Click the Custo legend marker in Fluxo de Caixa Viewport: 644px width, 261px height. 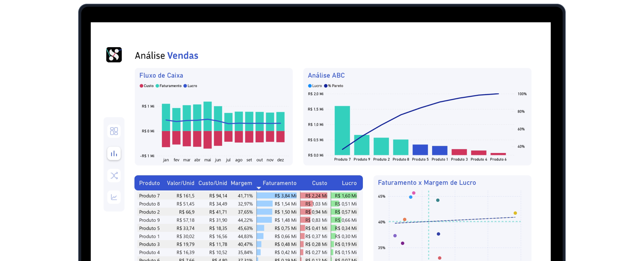pos(141,86)
